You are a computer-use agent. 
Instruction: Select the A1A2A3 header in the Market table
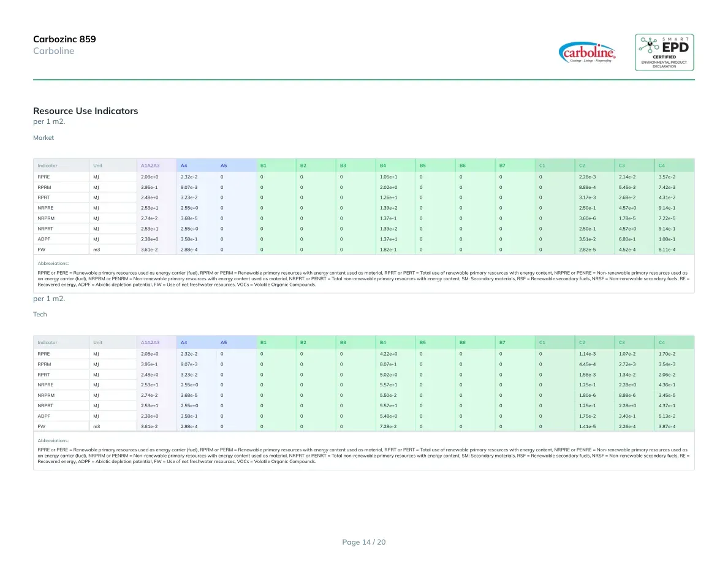[150, 166]
